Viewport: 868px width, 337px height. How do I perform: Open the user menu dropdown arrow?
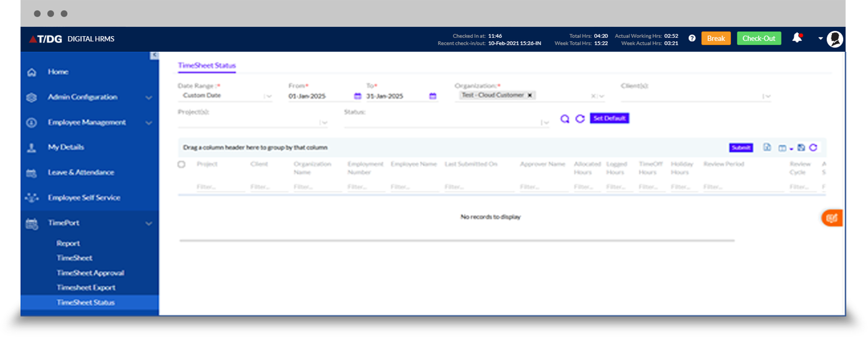click(821, 39)
